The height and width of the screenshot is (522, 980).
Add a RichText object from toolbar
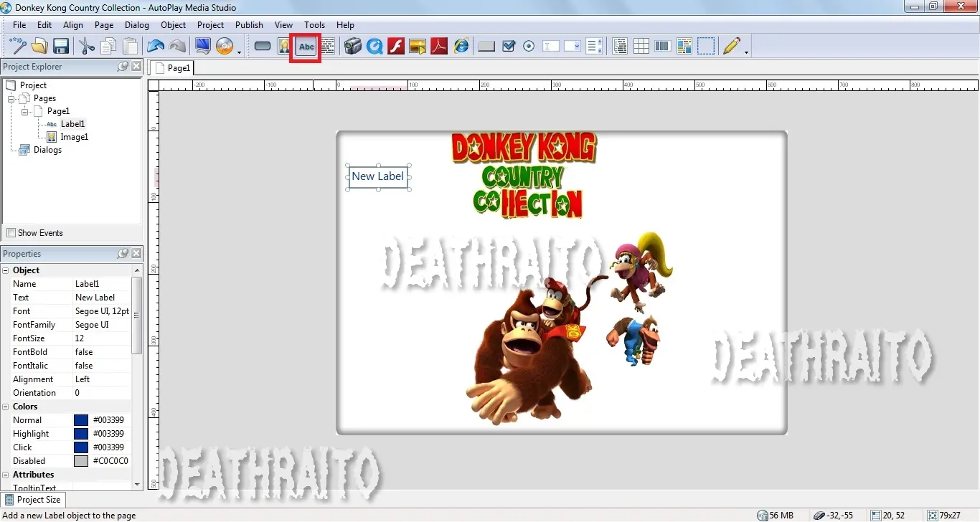coord(684,47)
